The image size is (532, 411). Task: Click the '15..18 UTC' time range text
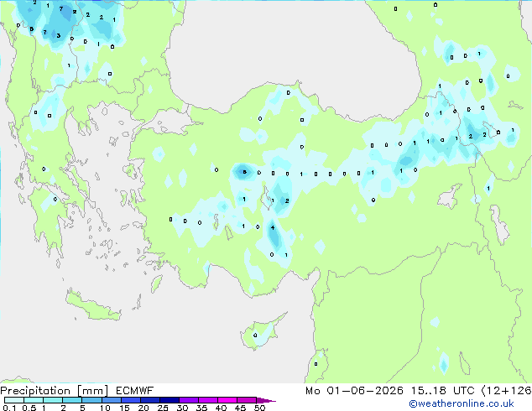(443, 391)
